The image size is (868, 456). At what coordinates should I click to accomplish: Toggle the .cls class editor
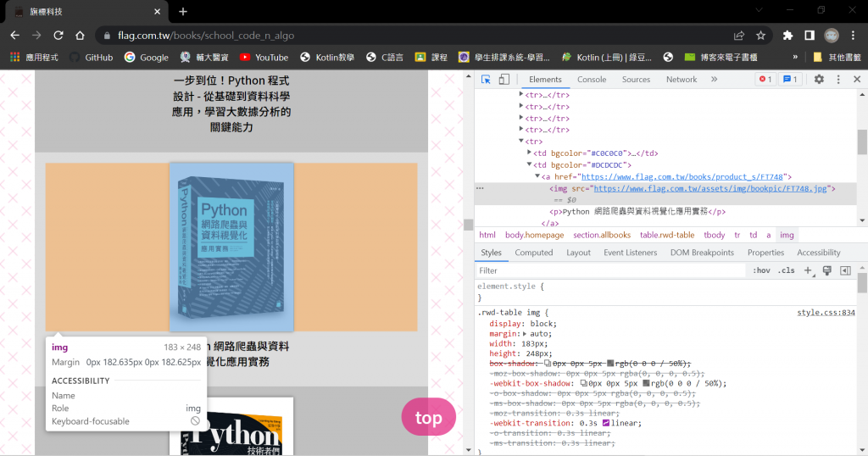pos(786,270)
